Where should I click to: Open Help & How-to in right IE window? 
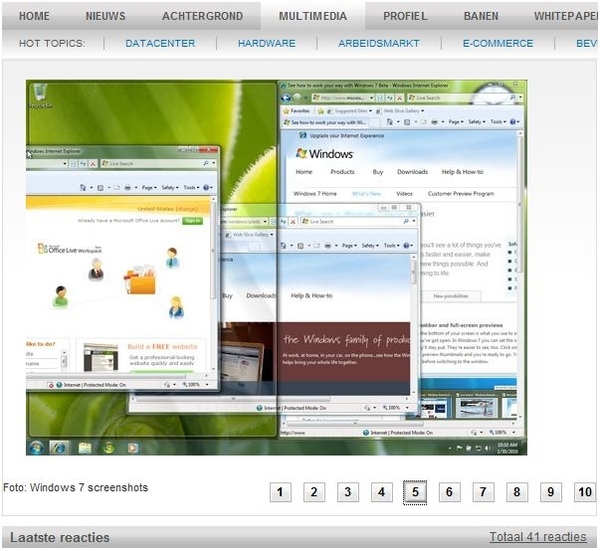coord(462,172)
